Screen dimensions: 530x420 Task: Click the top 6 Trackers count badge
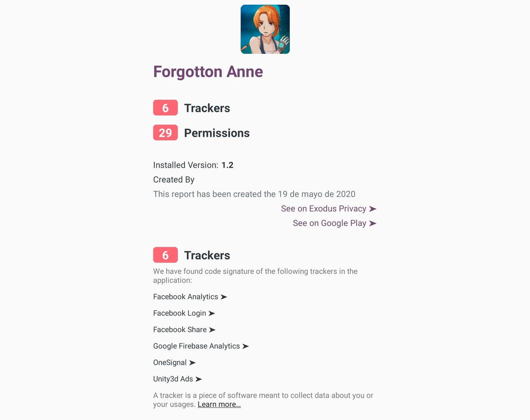tap(165, 108)
